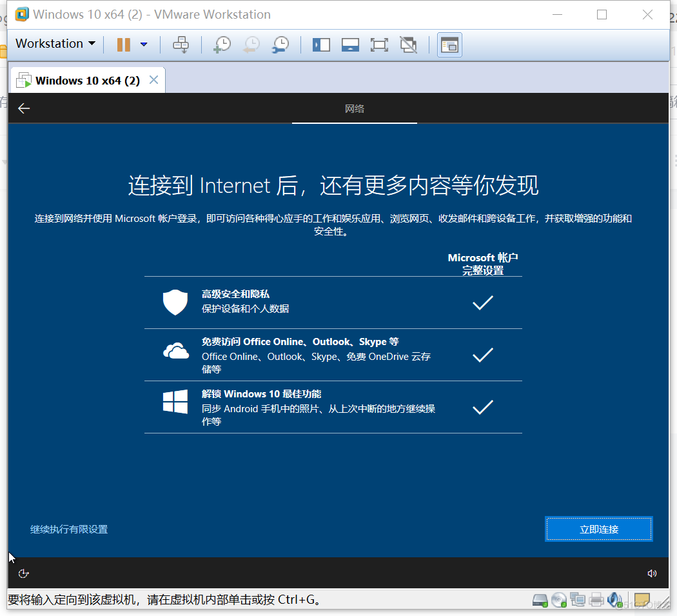
Task: Click the 立即连接 button
Action: tap(598, 528)
